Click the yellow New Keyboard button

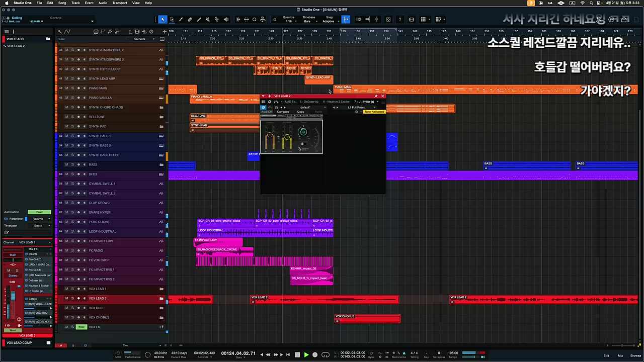pos(374,112)
